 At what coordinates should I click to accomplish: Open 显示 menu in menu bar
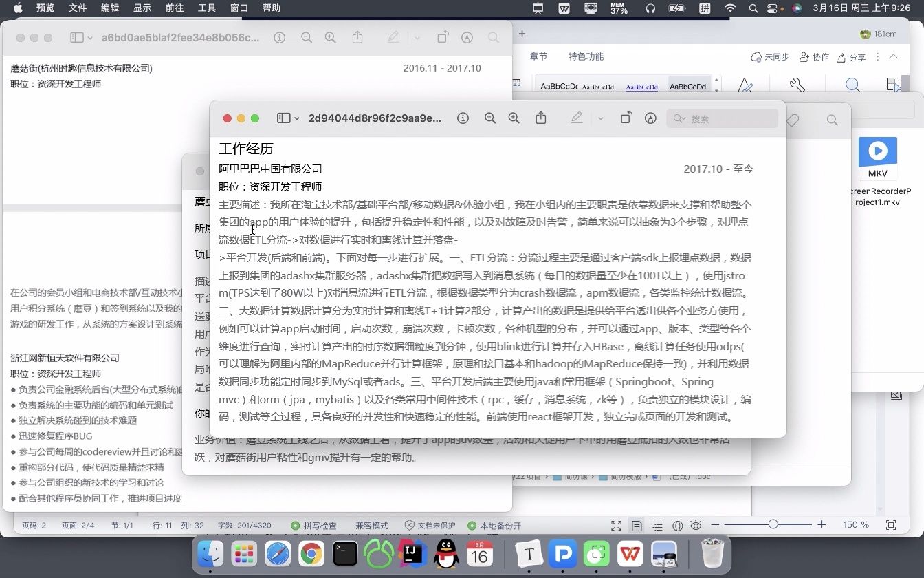pos(142,8)
